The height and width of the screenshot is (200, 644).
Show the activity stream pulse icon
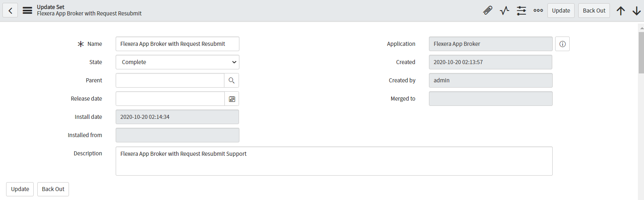(504, 11)
